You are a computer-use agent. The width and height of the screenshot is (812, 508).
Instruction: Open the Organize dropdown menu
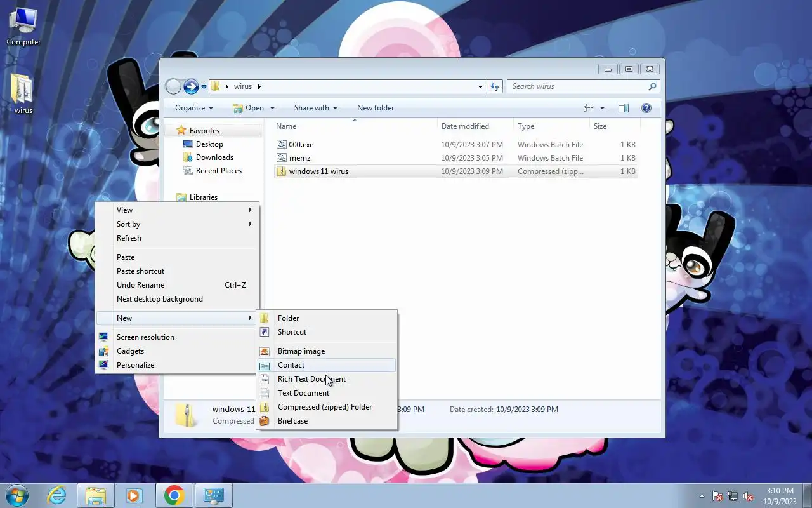coord(194,108)
